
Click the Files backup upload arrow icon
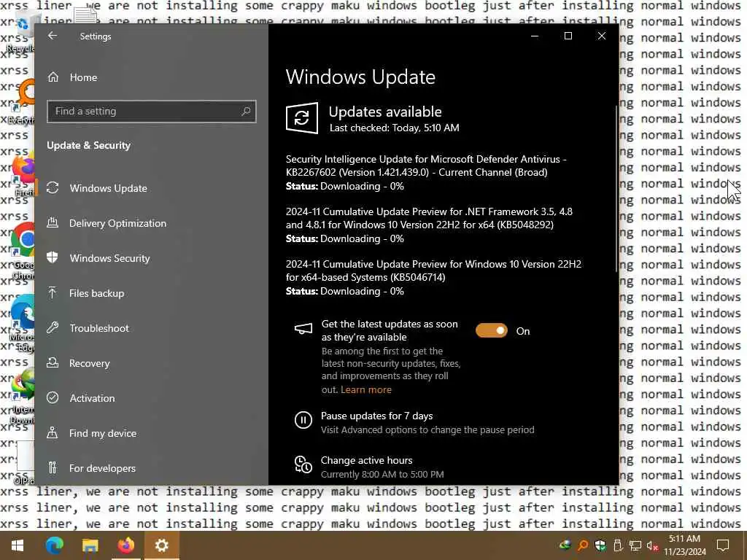53,292
